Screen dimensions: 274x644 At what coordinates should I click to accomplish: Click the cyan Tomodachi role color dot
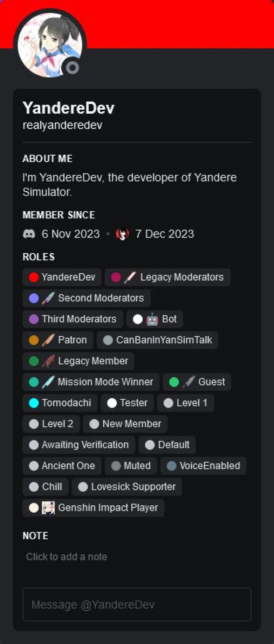click(x=34, y=403)
